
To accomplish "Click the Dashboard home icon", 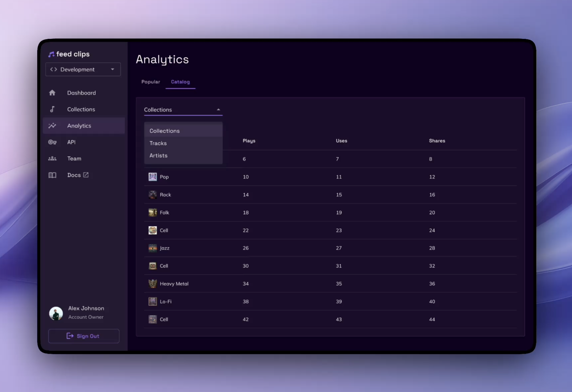I will pyautogui.click(x=52, y=93).
